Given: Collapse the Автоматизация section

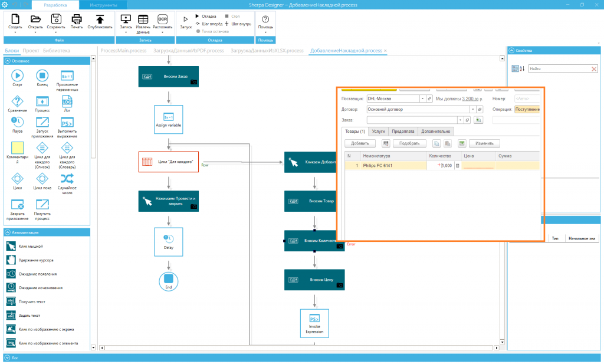Looking at the screenshot, I should click(x=7, y=232).
